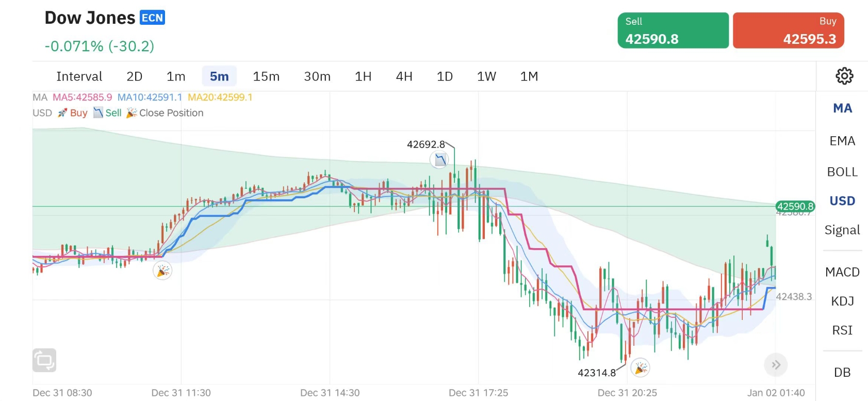Viewport: 868px width, 401px height.
Task: Click the sell marker icon near 42692.8
Action: [x=440, y=160]
